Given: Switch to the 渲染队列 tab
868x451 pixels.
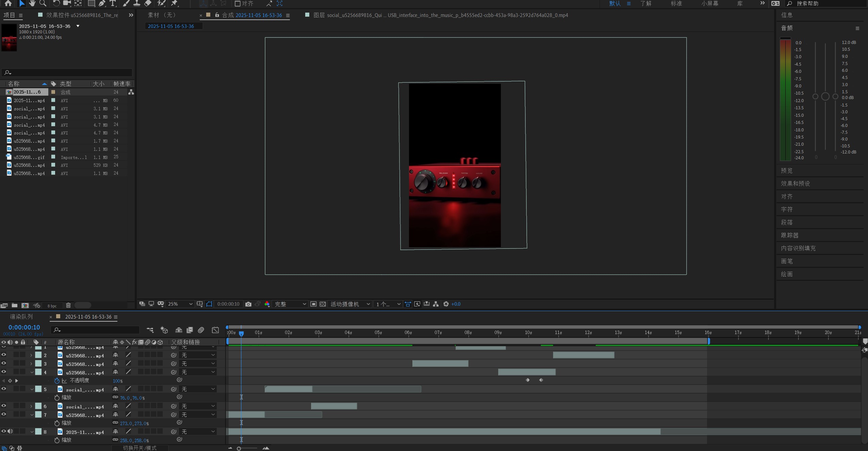Looking at the screenshot, I should pyautogui.click(x=21, y=317).
